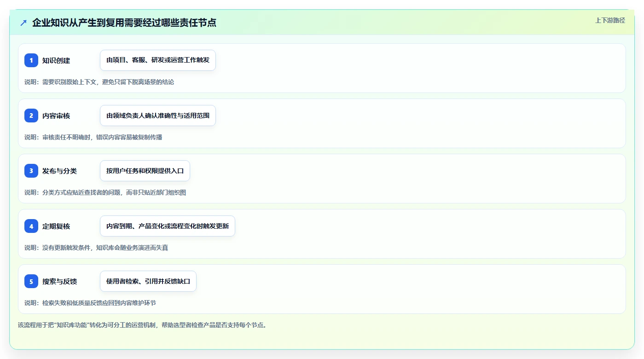The image size is (644, 359).
Task: Select the 由领域负责人确认准确性与适用范围 chip
Action: [158, 116]
